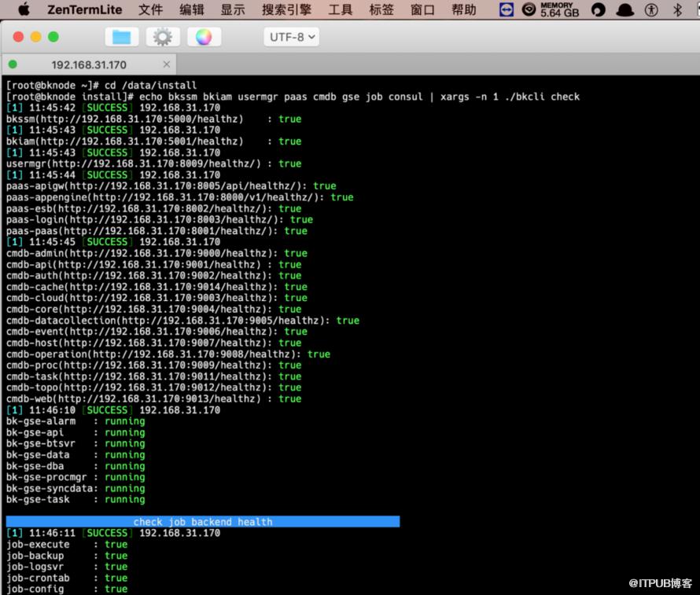This screenshot has width=700, height=595.
Task: Click the hat icon in menu bar
Action: click(x=624, y=9)
